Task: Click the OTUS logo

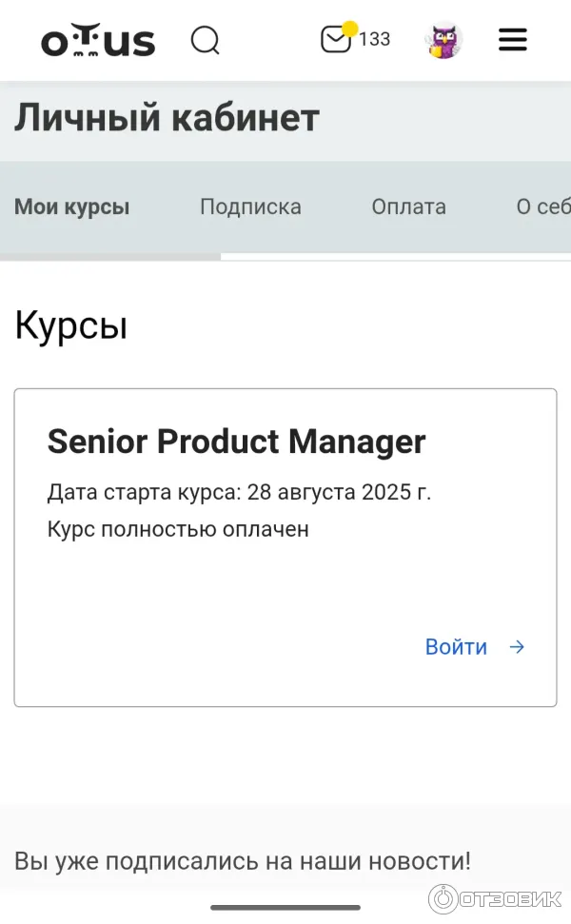Action: point(97,41)
